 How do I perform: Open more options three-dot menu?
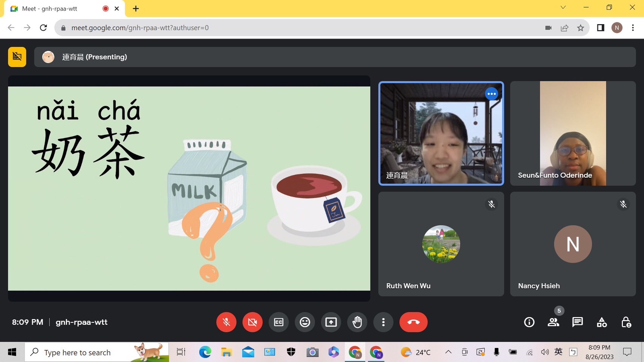(383, 322)
